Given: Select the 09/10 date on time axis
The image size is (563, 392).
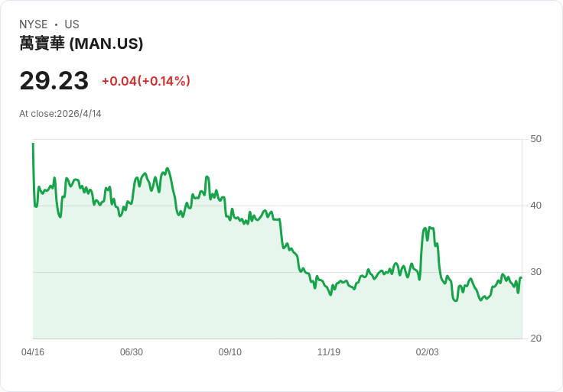Looking at the screenshot, I should (x=230, y=352).
